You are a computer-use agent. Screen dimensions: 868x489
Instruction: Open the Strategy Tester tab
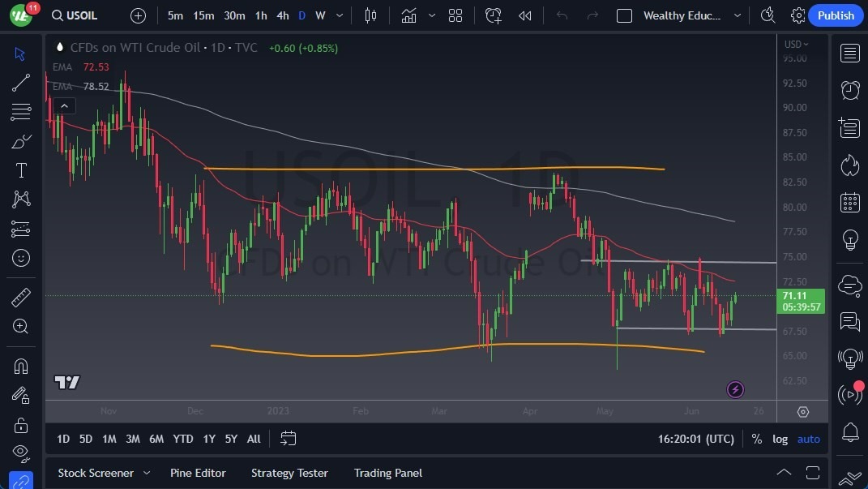(289, 473)
